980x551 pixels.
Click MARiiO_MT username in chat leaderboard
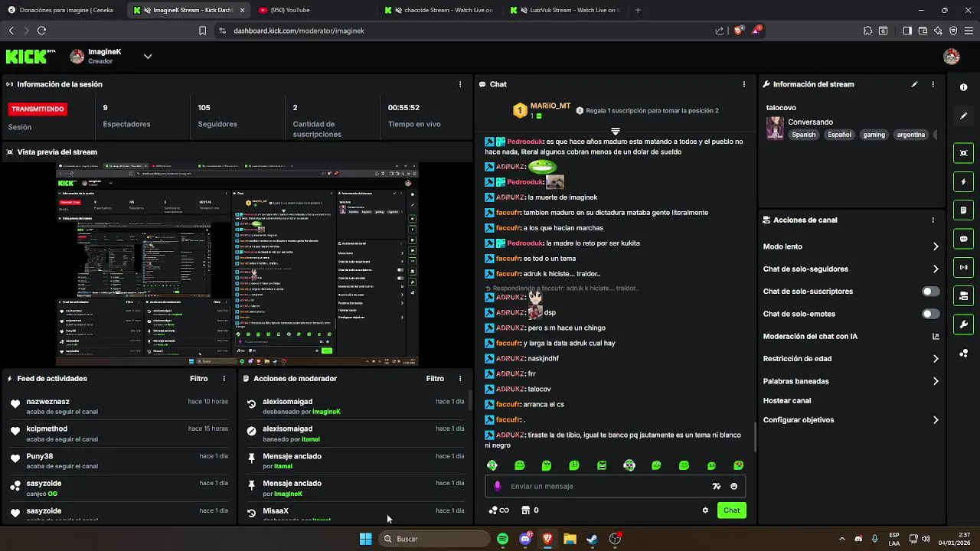pyautogui.click(x=550, y=106)
